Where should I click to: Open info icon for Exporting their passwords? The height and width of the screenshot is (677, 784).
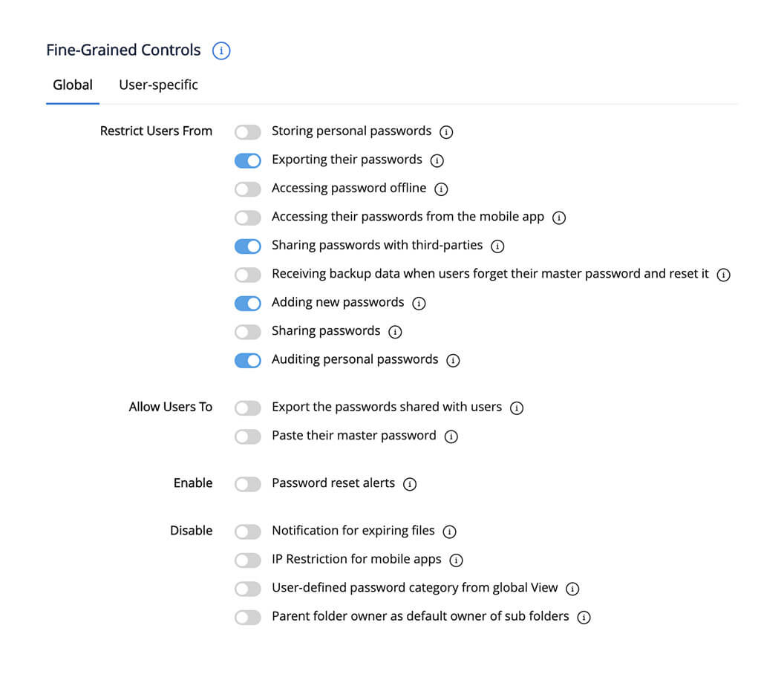[x=437, y=160]
